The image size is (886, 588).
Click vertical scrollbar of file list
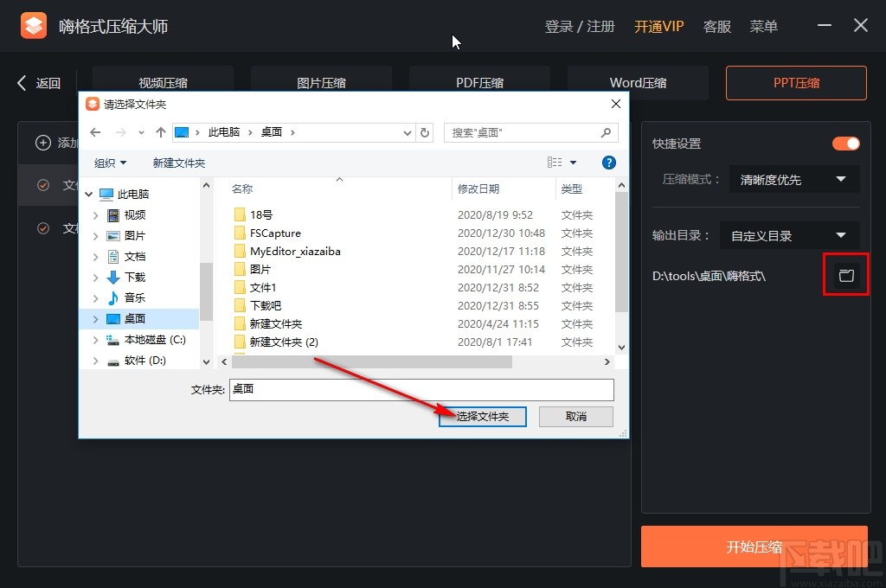621,252
